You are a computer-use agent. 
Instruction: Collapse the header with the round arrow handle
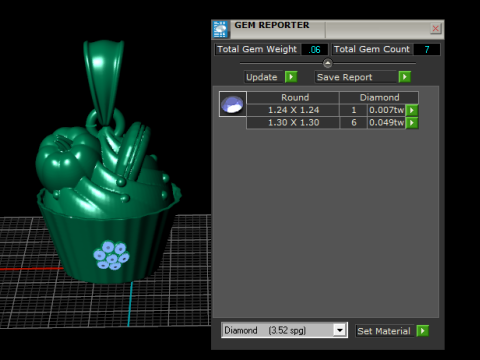(327, 63)
